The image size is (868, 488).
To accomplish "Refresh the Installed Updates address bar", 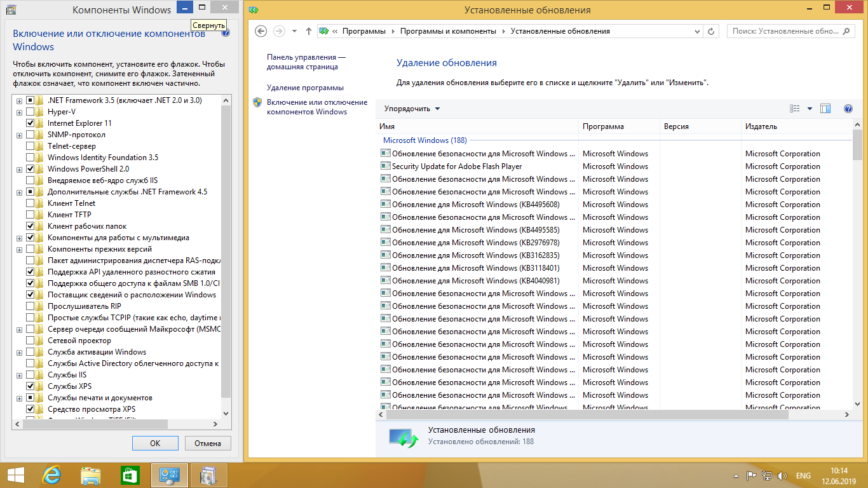I will tap(712, 31).
